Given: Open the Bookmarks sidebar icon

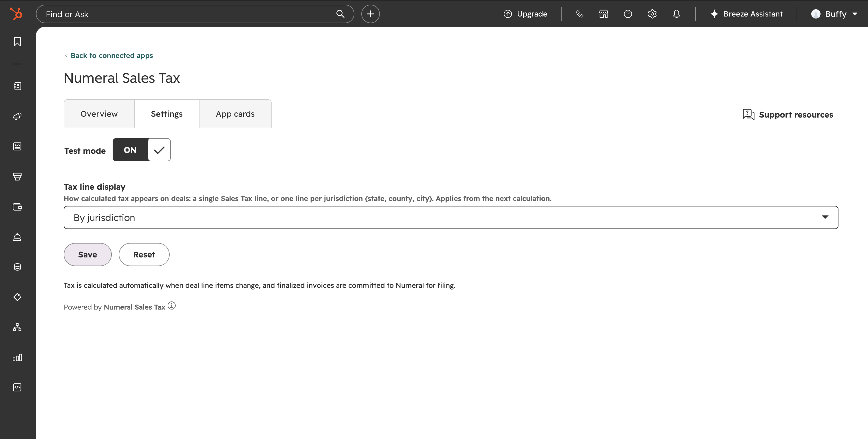Looking at the screenshot, I should pos(17,41).
